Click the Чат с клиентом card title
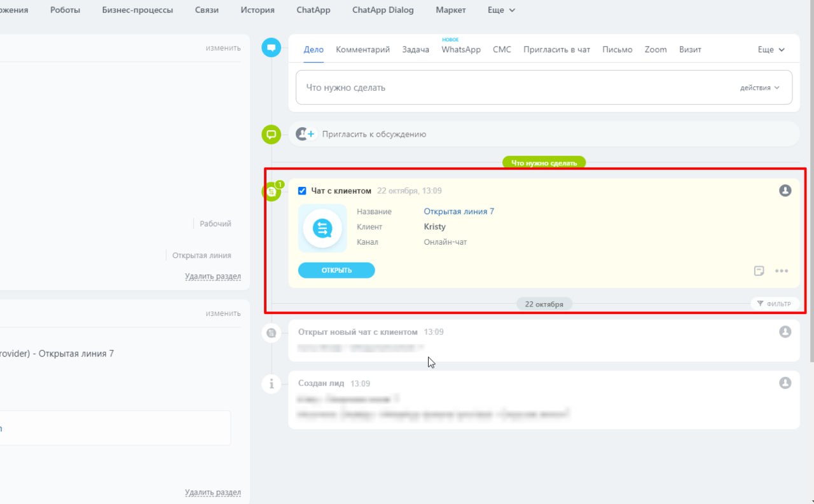The width and height of the screenshot is (814, 504). [341, 191]
